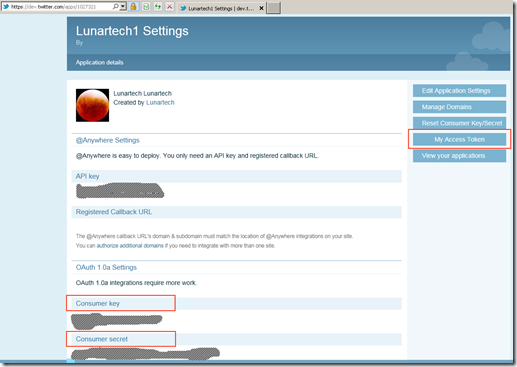Click text 'OAuth 1.0a integrations require more work.'
Image resolution: width=517 pixels, height=367 pixels.
click(136, 283)
